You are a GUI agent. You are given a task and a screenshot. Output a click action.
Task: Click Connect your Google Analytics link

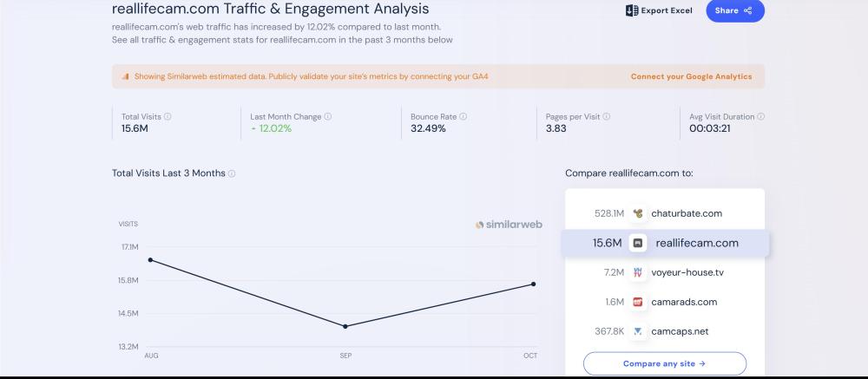pyautogui.click(x=691, y=76)
